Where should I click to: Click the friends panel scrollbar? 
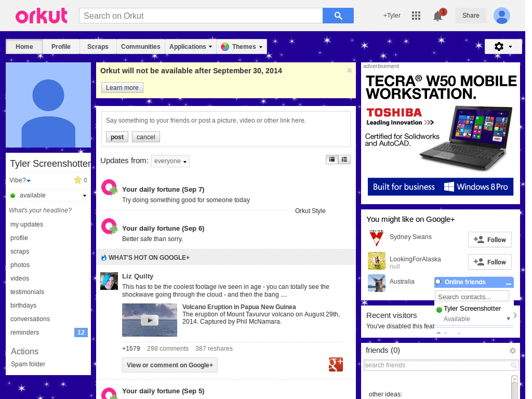pos(515,387)
